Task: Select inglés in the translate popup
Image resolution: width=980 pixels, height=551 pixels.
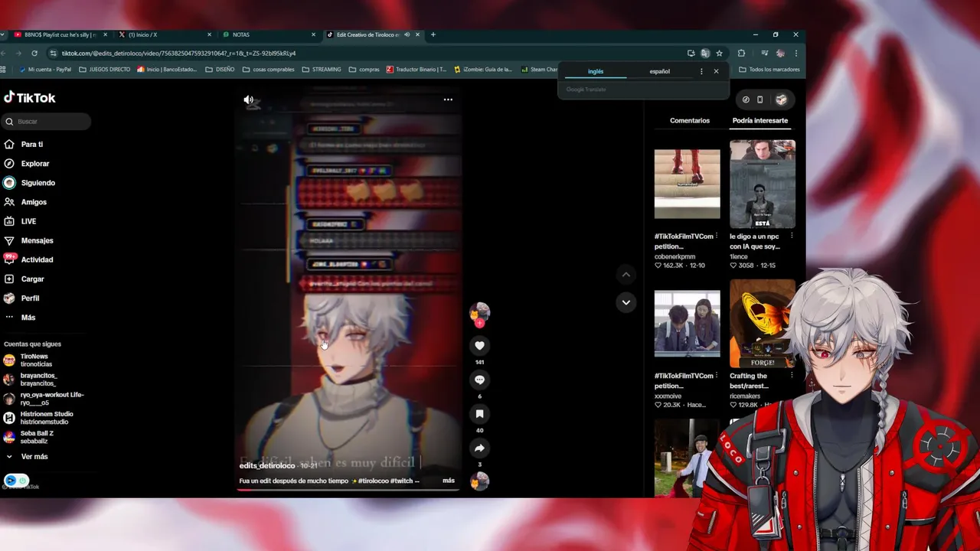Action: click(596, 71)
